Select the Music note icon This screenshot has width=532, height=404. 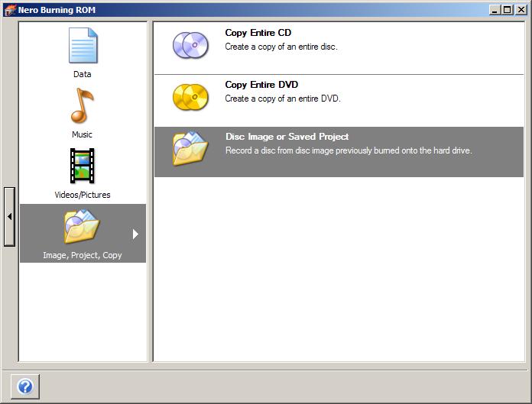(x=82, y=106)
